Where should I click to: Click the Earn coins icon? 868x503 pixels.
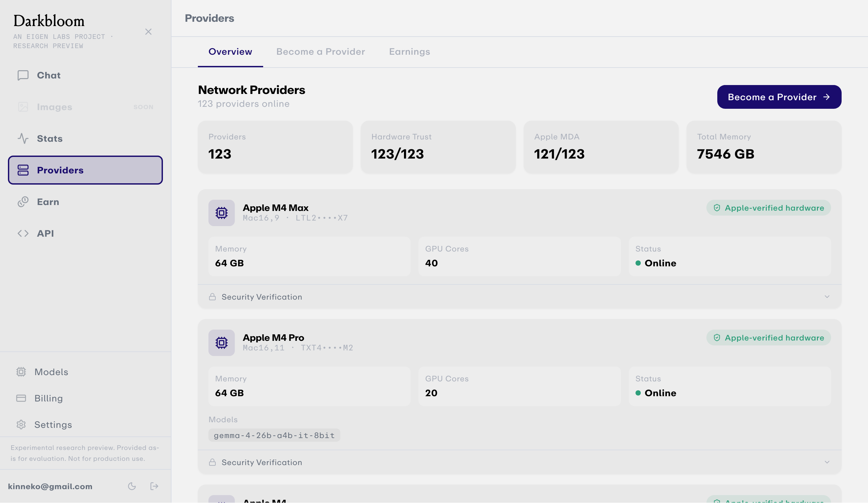pyautogui.click(x=23, y=202)
